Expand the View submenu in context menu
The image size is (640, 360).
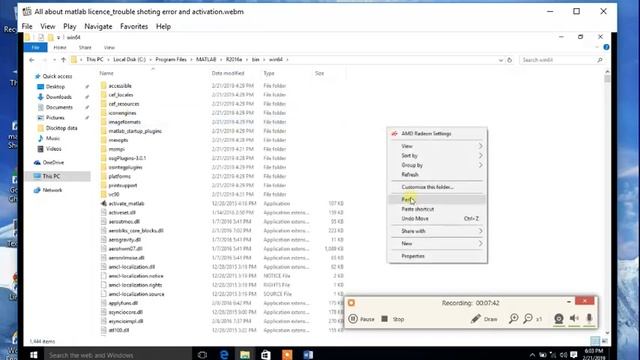tap(437, 146)
